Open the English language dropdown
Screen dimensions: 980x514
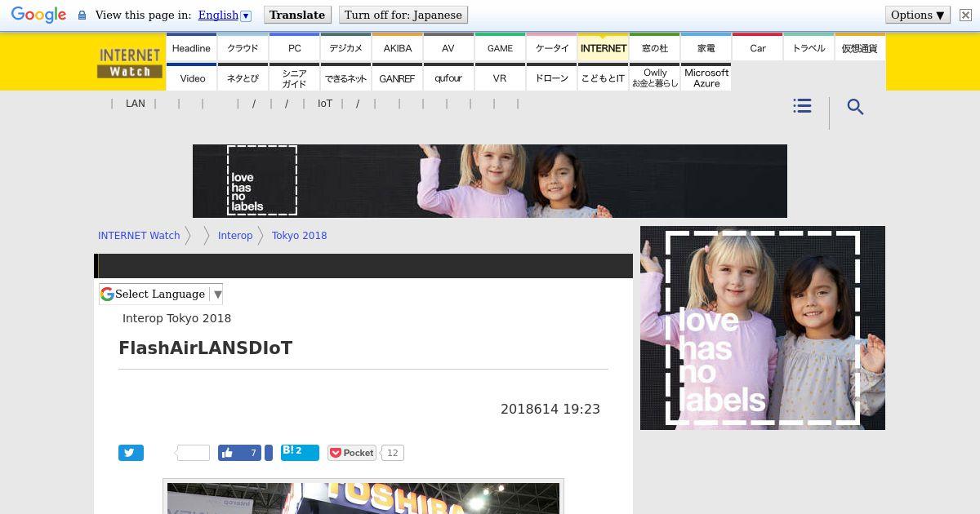(x=225, y=15)
